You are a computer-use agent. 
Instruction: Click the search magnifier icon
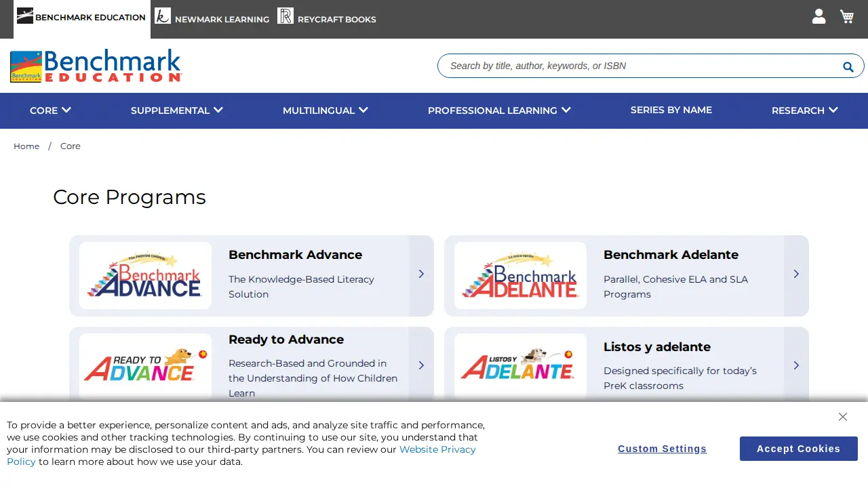click(x=848, y=66)
